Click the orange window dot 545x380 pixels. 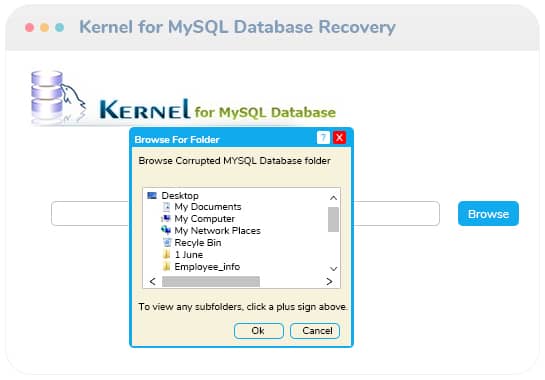[45, 27]
